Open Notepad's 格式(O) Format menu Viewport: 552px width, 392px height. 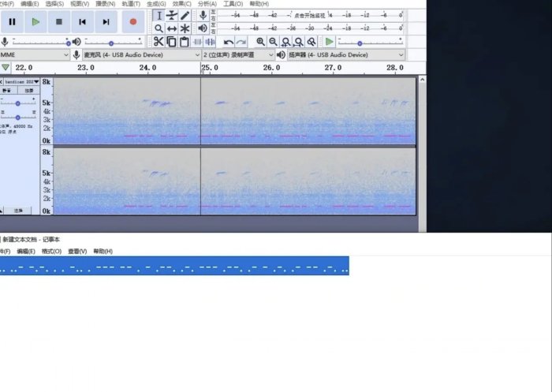tap(51, 252)
